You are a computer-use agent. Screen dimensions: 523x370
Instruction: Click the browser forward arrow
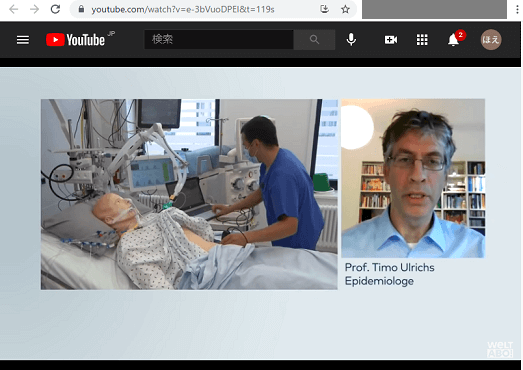pos(34,9)
